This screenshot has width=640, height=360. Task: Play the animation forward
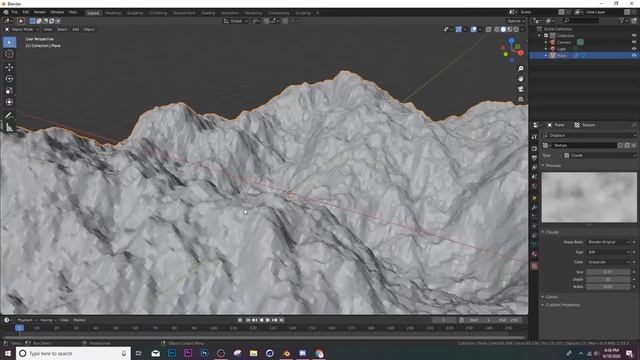[268, 320]
